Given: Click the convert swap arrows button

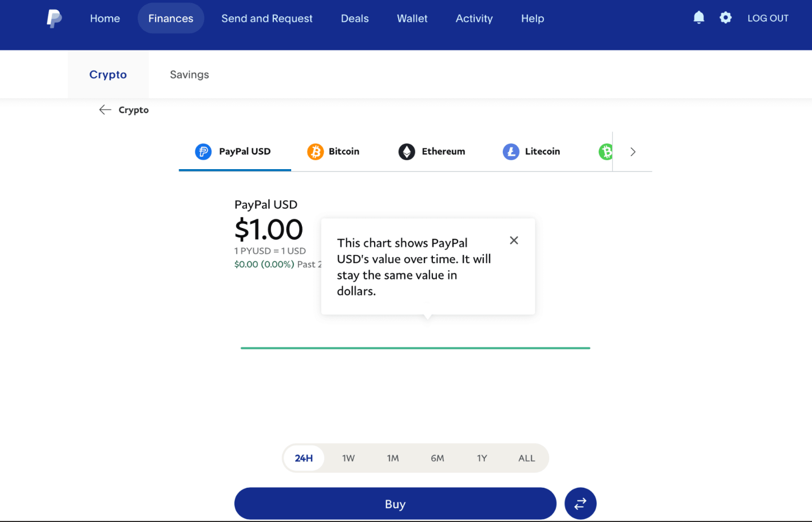Looking at the screenshot, I should pos(580,504).
